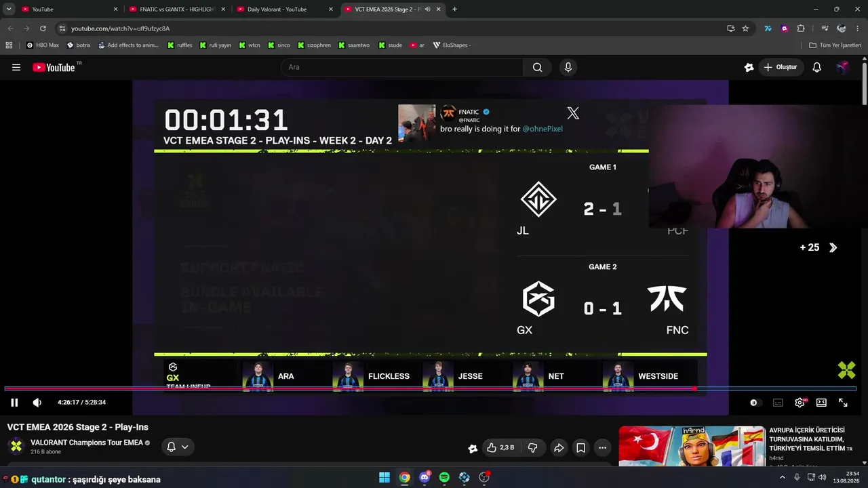The image size is (868, 488).
Task: Switch to FNATIC vs GIANTX highlights tab
Action: [x=176, y=9]
